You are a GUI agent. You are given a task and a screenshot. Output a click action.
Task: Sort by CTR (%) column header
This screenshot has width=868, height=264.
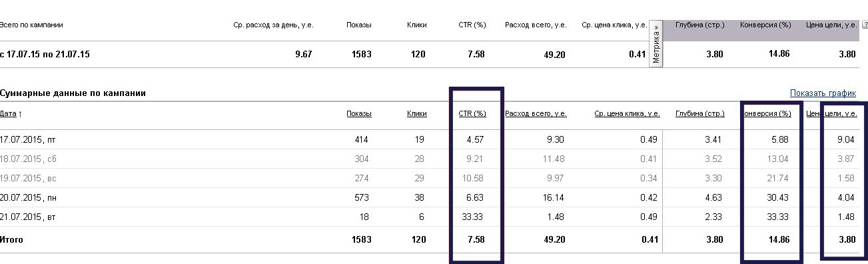472,114
